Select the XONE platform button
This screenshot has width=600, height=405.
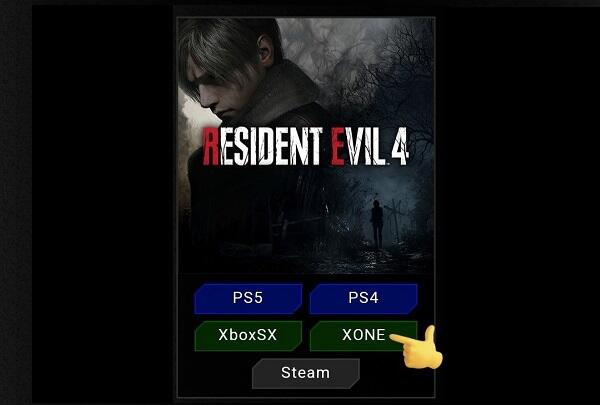pos(363,336)
